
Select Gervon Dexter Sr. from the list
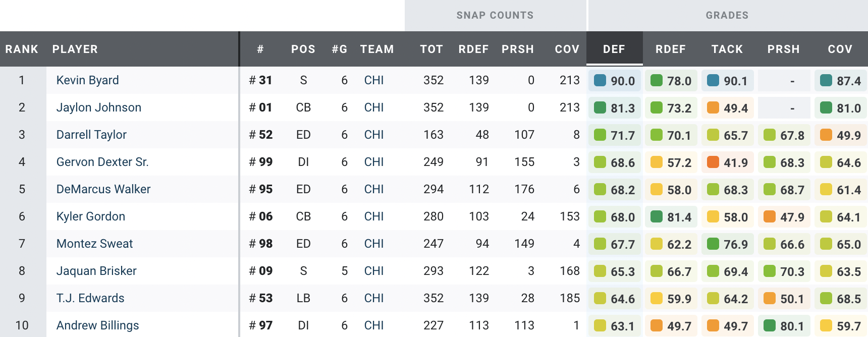click(x=102, y=162)
